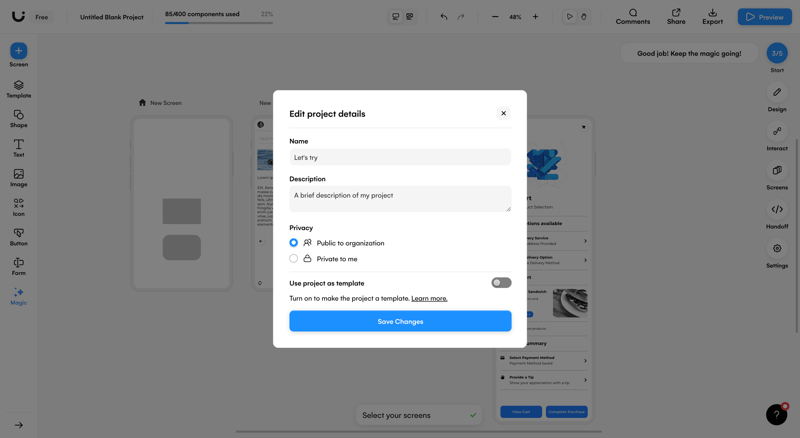This screenshot has width=800, height=438.
Task: Click the Preview button
Action: click(x=764, y=17)
